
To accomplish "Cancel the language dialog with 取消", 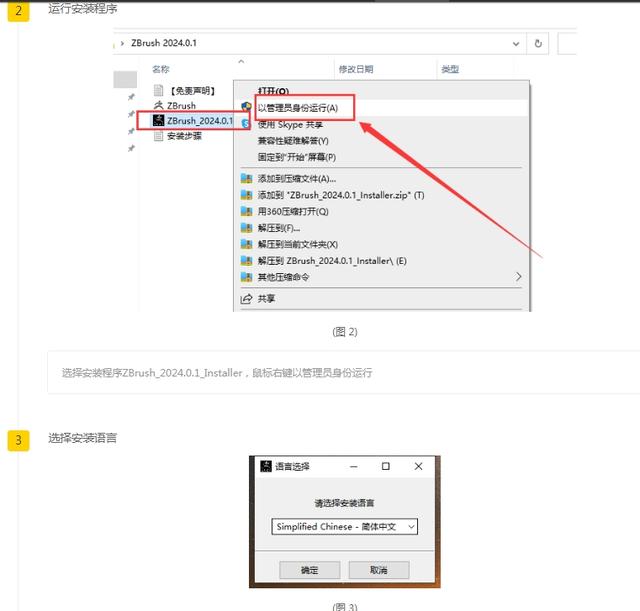I will [379, 570].
